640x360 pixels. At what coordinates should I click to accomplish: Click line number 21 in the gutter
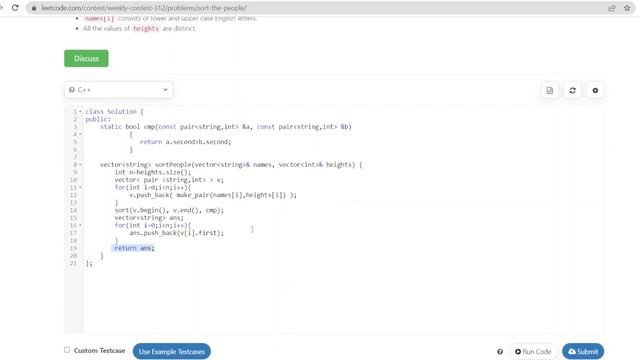(x=73, y=263)
